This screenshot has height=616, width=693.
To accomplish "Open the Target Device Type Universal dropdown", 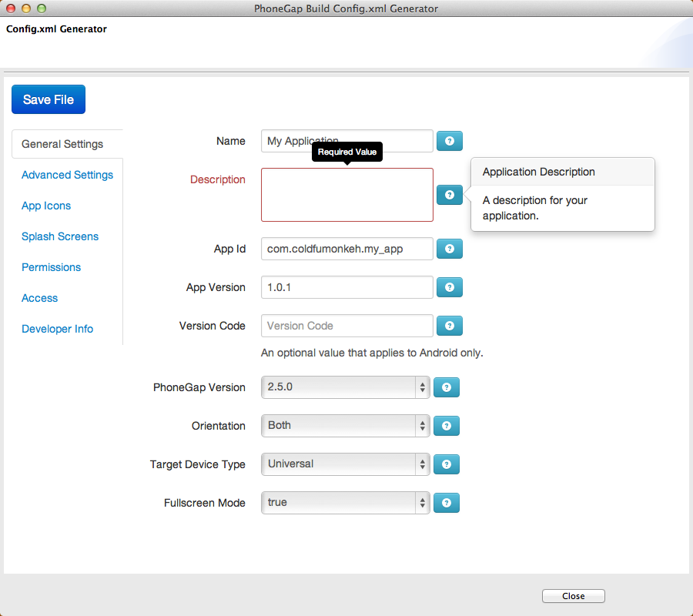I will (345, 464).
